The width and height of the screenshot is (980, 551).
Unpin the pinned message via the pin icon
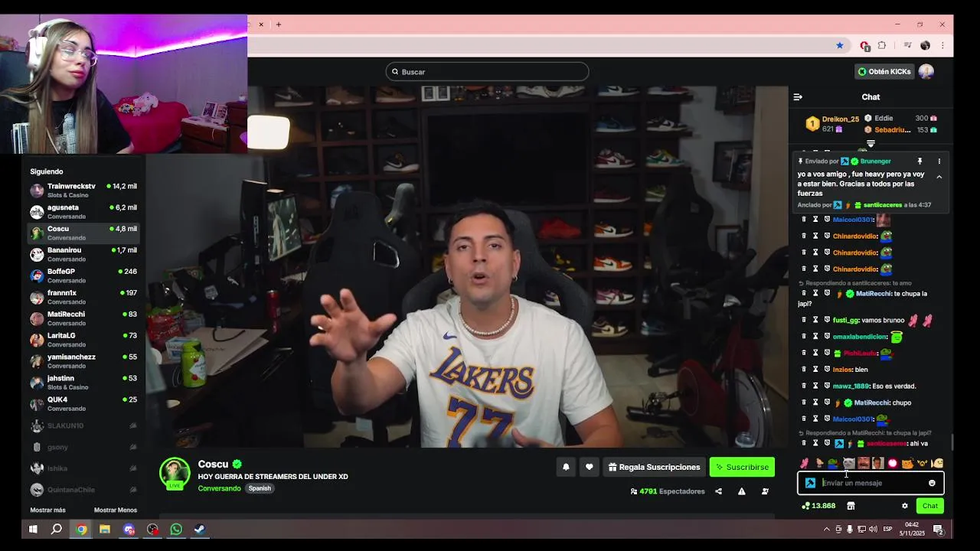tap(920, 161)
